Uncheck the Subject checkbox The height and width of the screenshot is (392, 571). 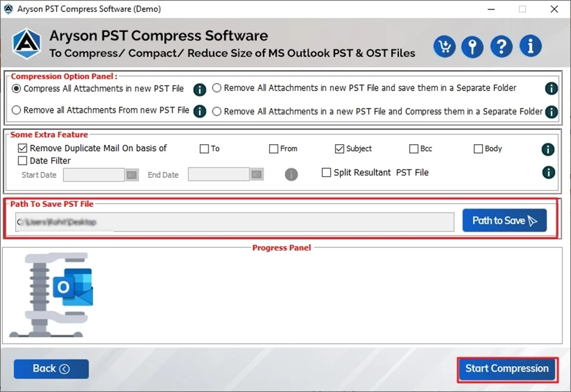click(x=339, y=149)
